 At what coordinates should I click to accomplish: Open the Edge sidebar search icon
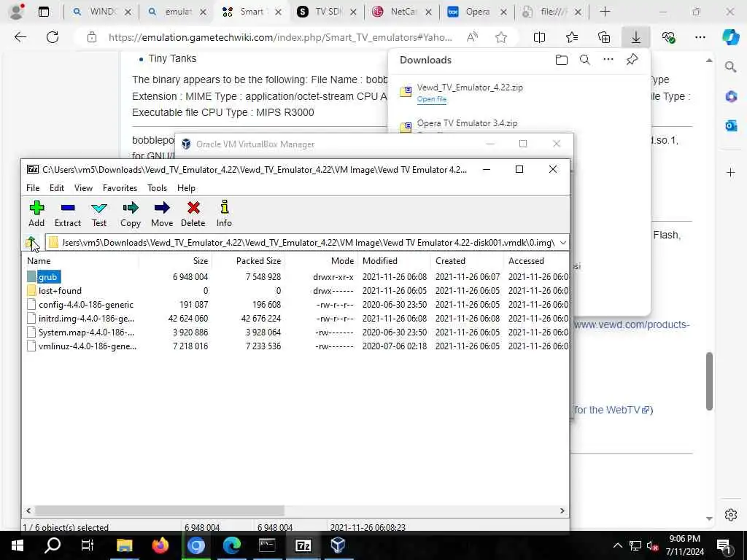730,67
